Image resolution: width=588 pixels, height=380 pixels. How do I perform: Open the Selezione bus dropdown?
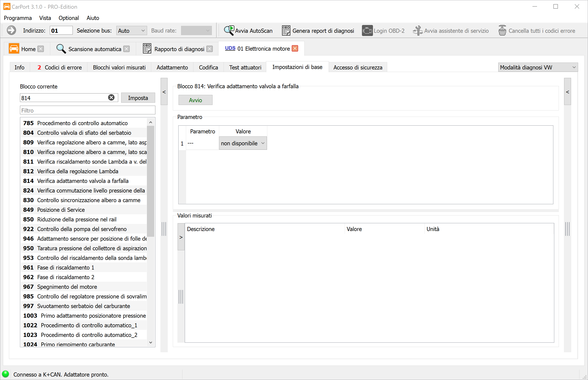point(132,31)
